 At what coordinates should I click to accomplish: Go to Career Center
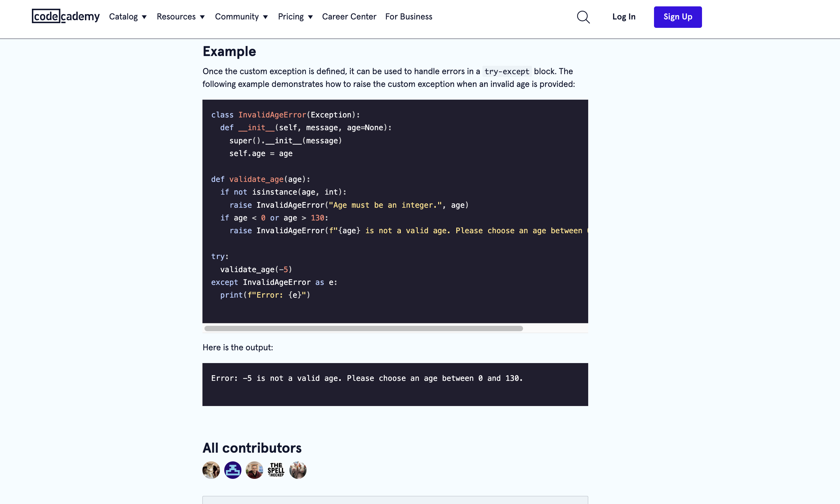[349, 17]
